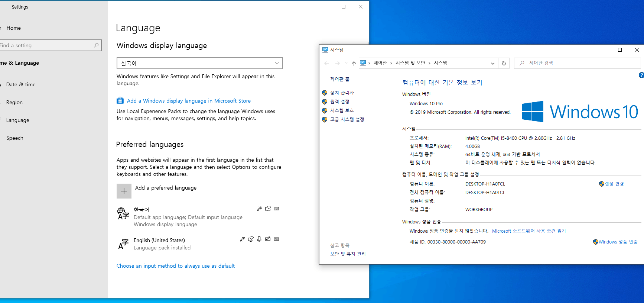Click the DESKTOP-H1A0TCL computer name value
Viewport: 644px width, 303px height.
485,184
